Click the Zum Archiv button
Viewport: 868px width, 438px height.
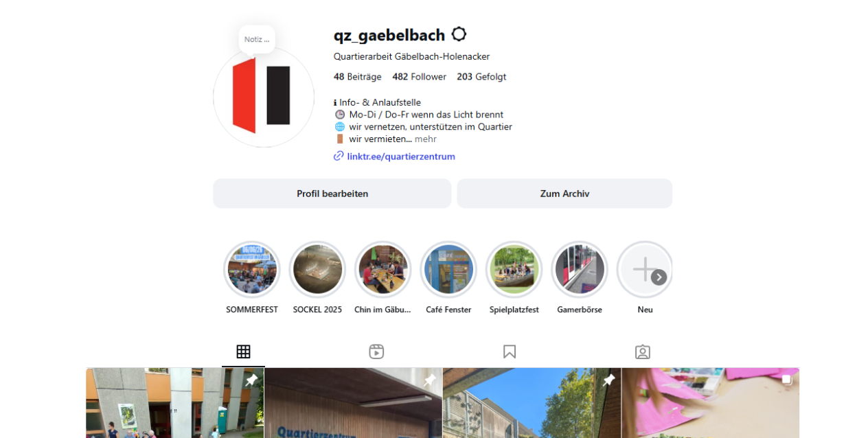coord(564,194)
